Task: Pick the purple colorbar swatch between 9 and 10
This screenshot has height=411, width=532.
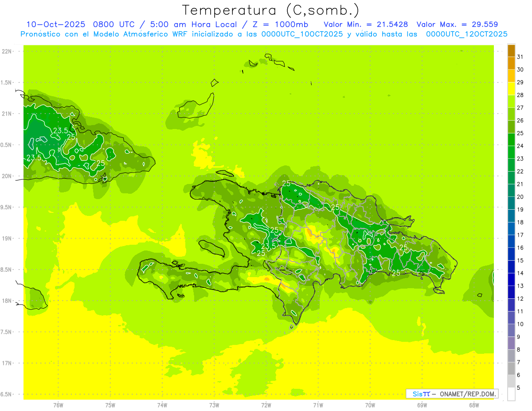Action: tap(511, 331)
